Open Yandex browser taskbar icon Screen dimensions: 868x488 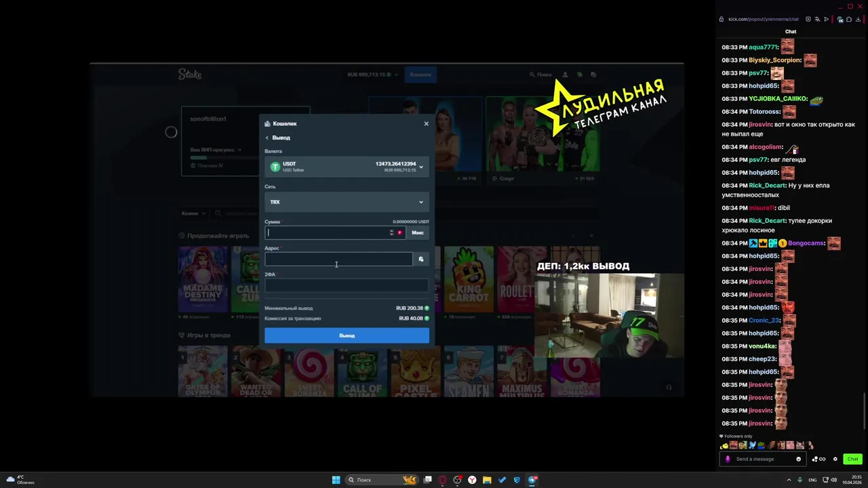pos(472,480)
